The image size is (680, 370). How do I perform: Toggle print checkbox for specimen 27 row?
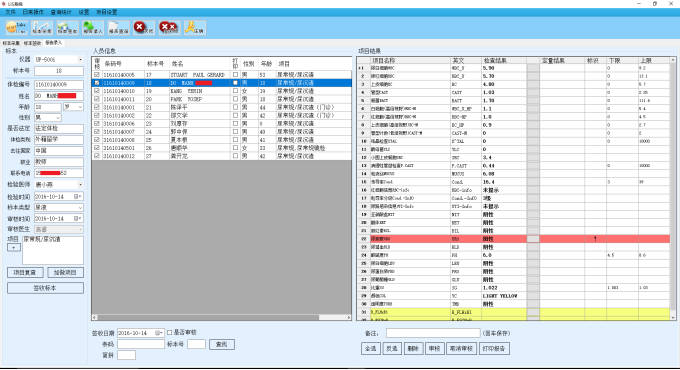(x=235, y=156)
